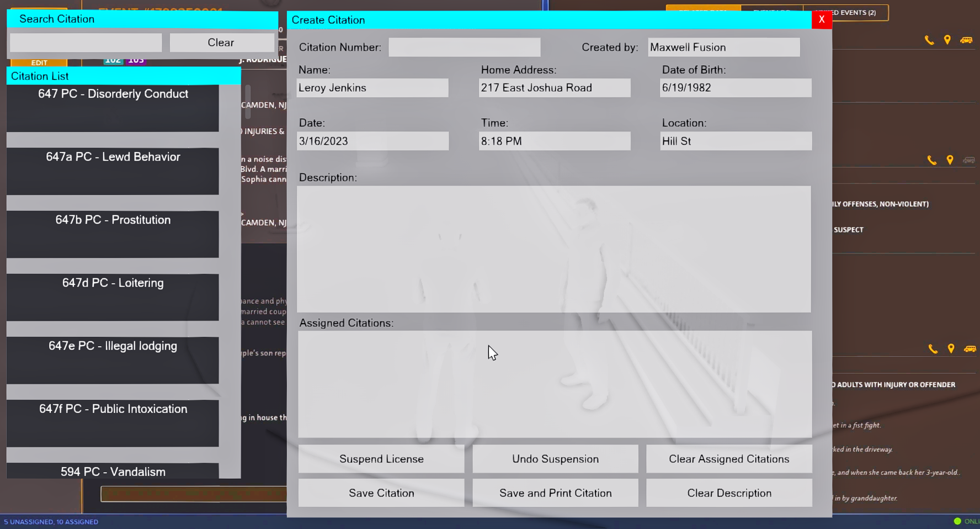Click the map pin icon in the top event row
This screenshot has height=529, width=980.
point(947,40)
